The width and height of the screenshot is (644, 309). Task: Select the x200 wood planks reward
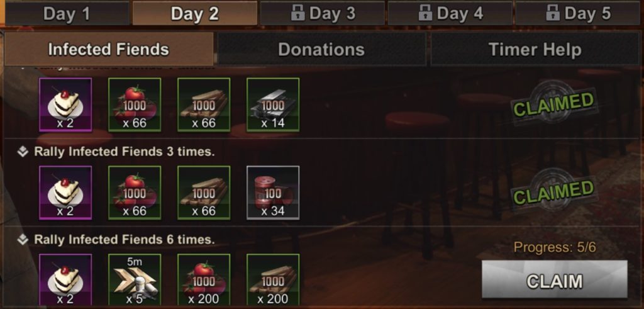273,281
